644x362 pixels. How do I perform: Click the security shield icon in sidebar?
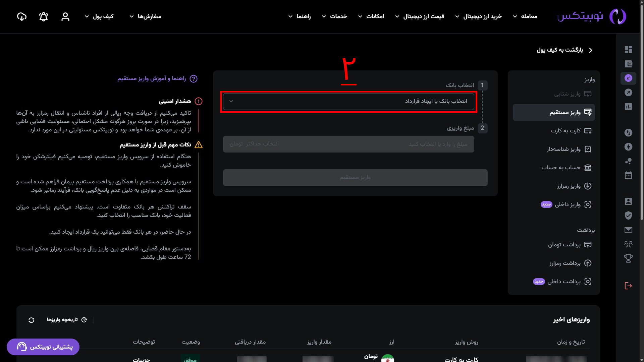pos(628,215)
